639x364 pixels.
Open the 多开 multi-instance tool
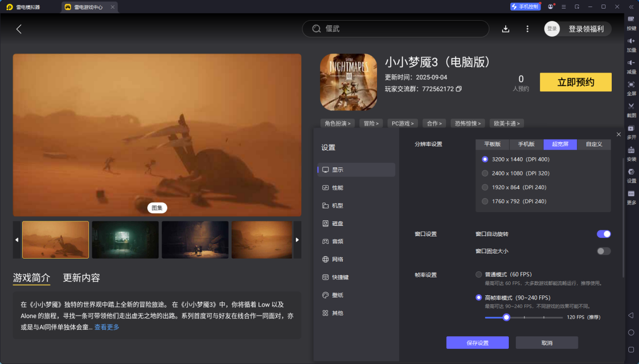pyautogui.click(x=631, y=128)
